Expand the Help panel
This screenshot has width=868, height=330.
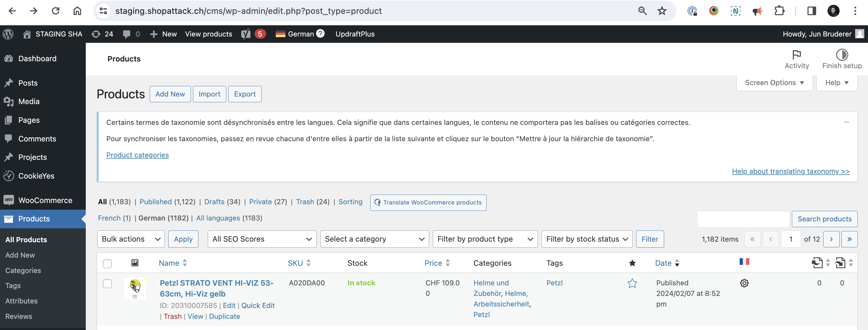pos(836,83)
